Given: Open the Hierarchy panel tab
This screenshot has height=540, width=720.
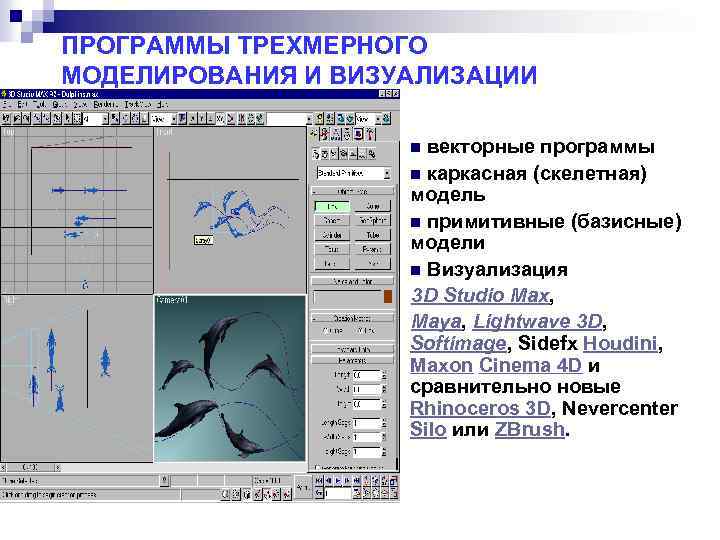Looking at the screenshot, I should click(x=336, y=134).
